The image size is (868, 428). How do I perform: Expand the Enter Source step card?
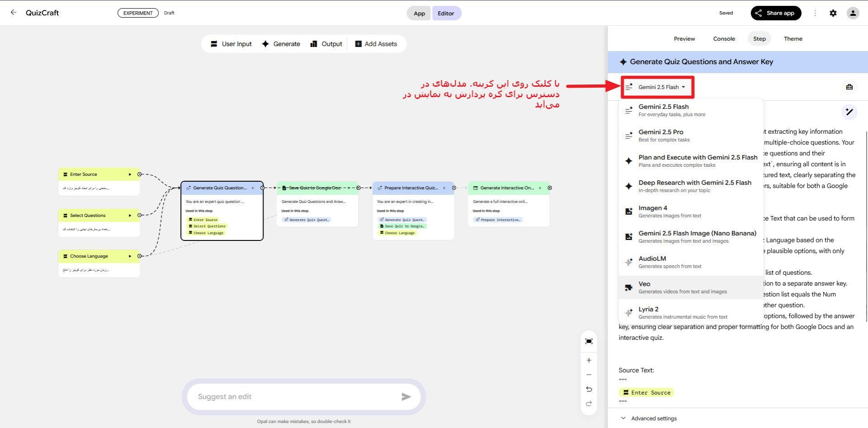click(130, 174)
